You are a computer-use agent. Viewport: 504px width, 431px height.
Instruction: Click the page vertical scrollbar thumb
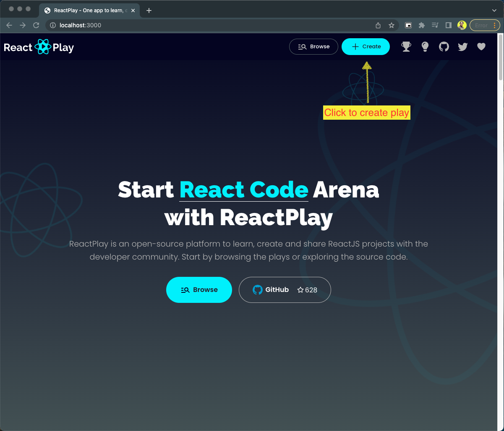click(500, 57)
